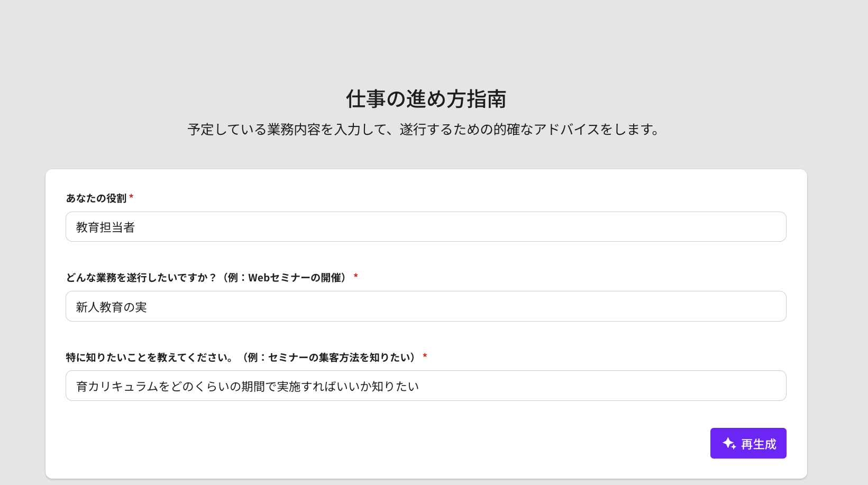
Task: Click the sparkle icon on the 再生成 button
Action: point(729,443)
